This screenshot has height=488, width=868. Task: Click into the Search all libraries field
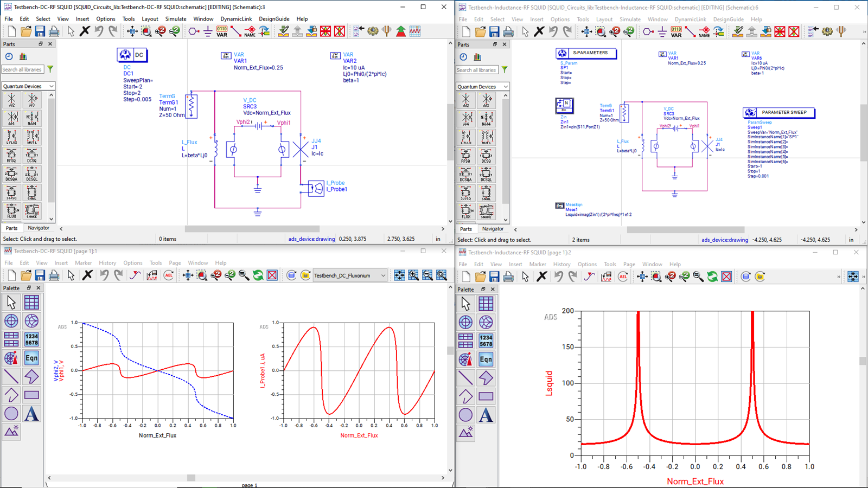point(22,69)
